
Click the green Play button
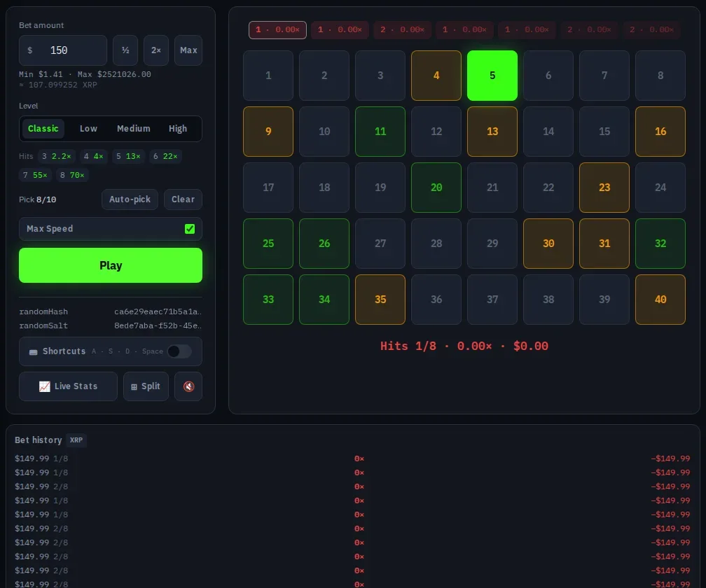point(111,265)
